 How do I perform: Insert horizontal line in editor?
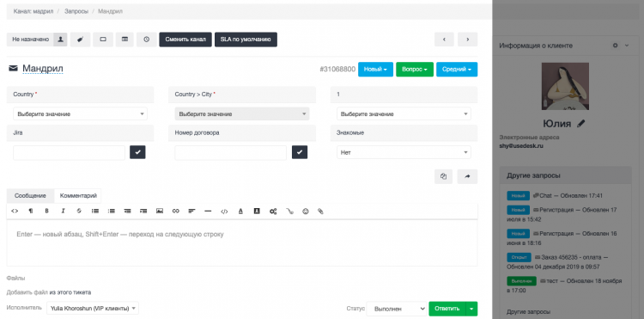208,211
